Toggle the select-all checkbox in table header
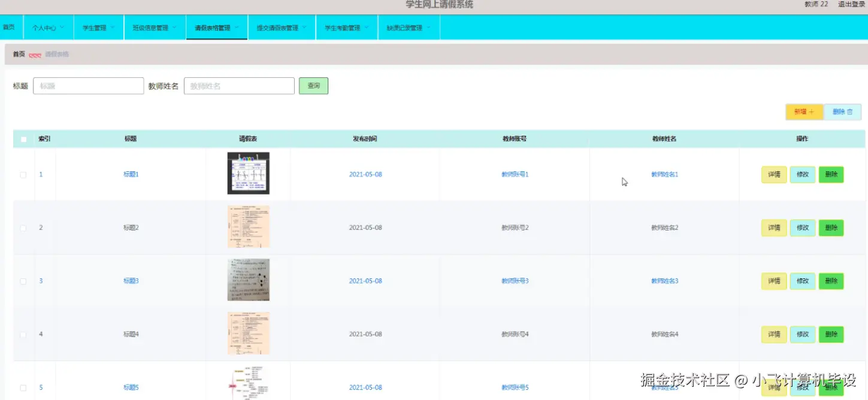This screenshot has height=400, width=868. click(x=23, y=140)
